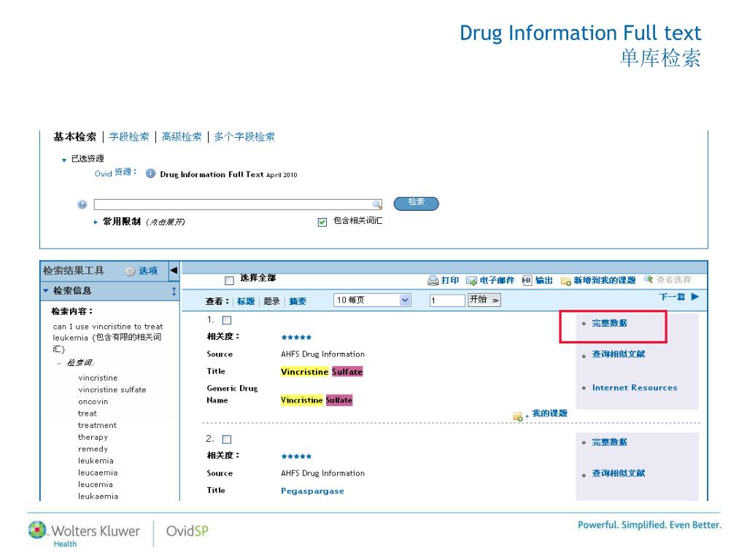Viewport: 747px width, 560px height.
Task: Expand the 常用限制 section
Action: pyautogui.click(x=96, y=222)
